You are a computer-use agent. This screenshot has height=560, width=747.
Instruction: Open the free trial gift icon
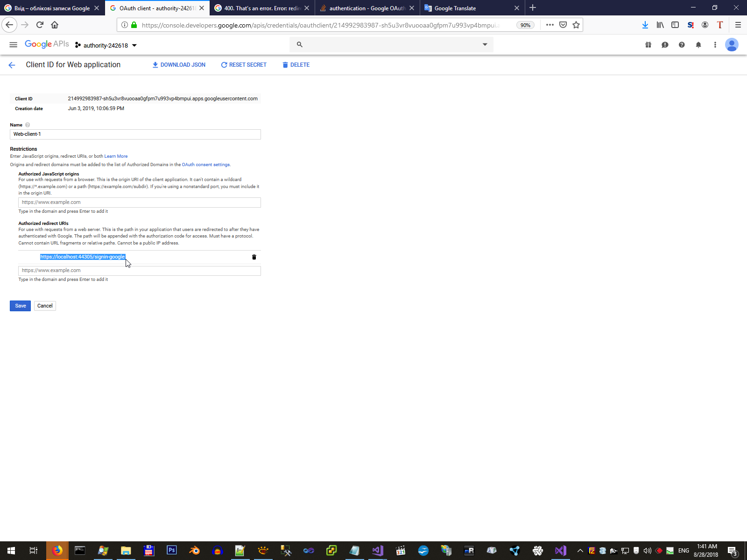pyautogui.click(x=648, y=45)
